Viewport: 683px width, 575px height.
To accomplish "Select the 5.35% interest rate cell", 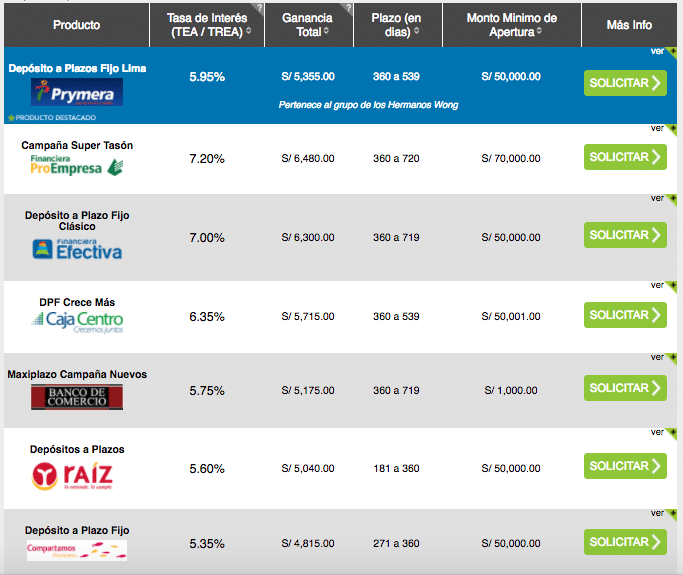I will pos(207,544).
